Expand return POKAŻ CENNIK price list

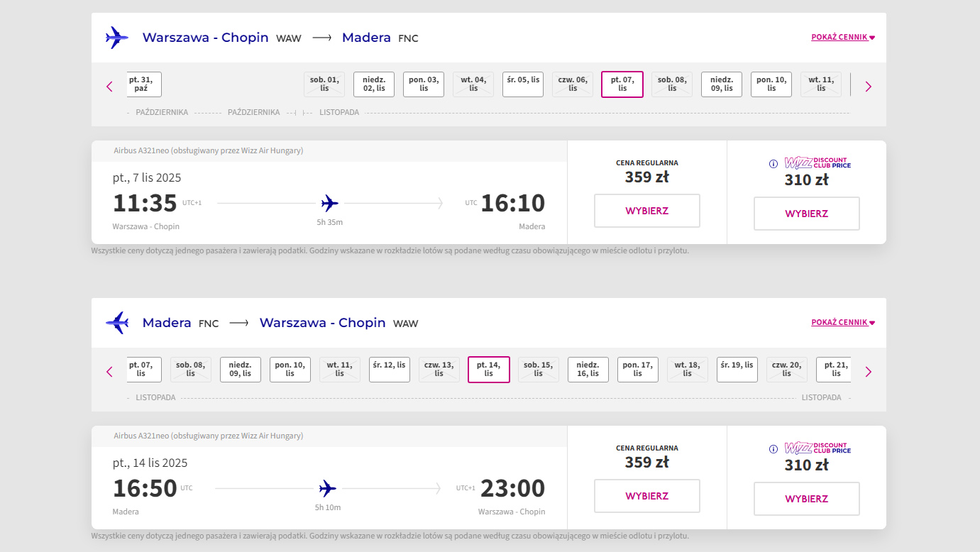click(x=842, y=323)
